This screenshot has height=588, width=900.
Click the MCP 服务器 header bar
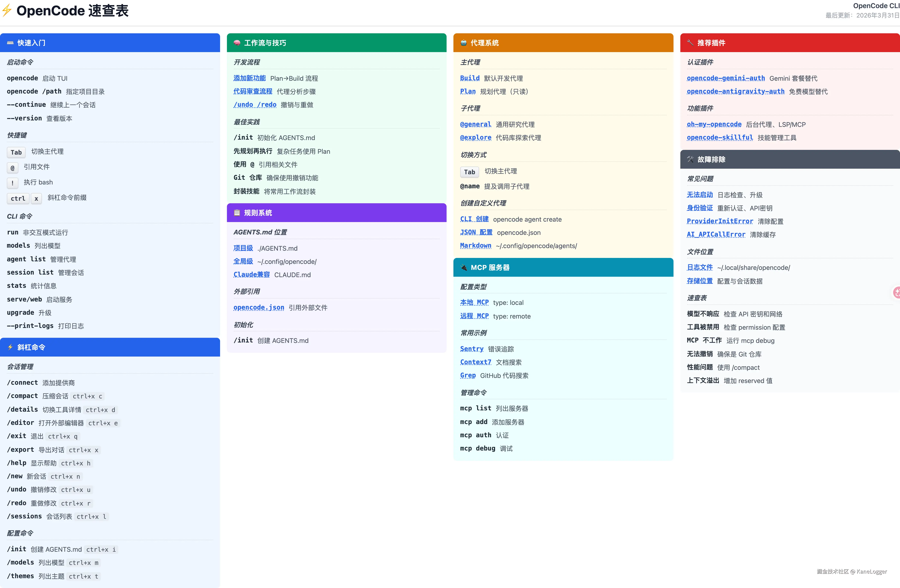[x=563, y=267]
